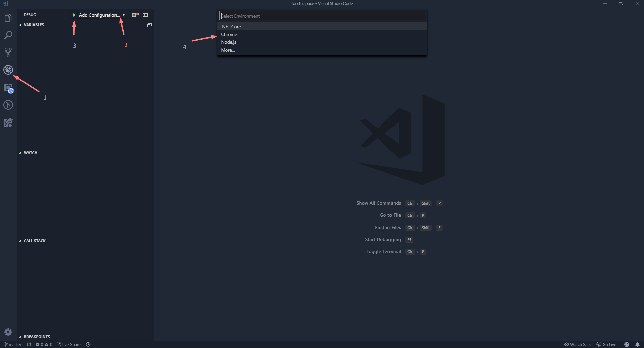Open the Explorer view in activity bar
Viewport: 644px width, 348px height.
8,18
